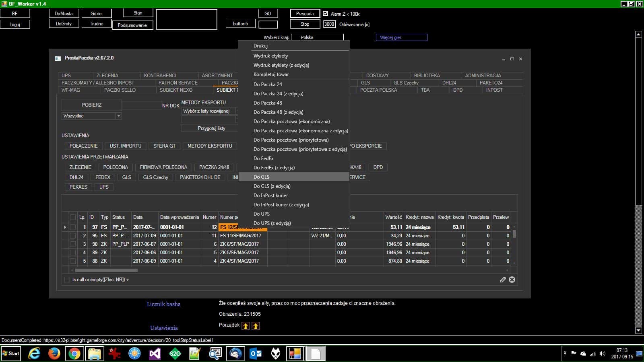Image resolution: width=644 pixels, height=362 pixels.
Task: Open Internet Explorer from the taskbar
Action: click(35, 354)
